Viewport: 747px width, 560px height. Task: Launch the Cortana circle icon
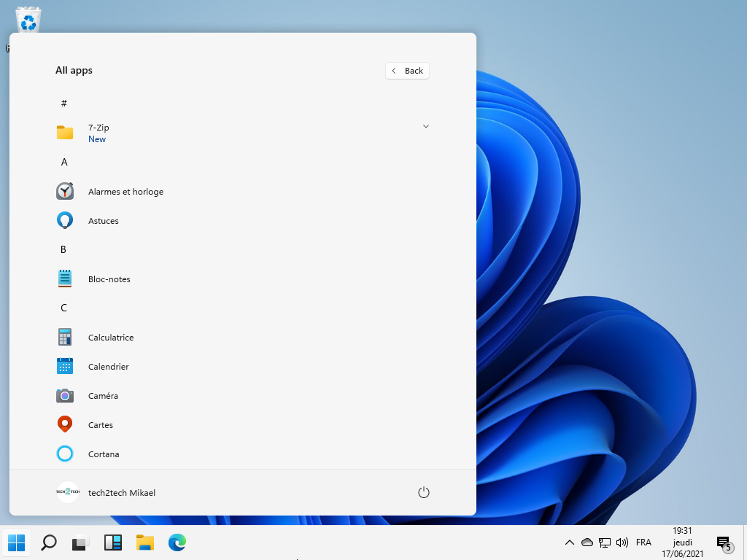[x=65, y=454]
